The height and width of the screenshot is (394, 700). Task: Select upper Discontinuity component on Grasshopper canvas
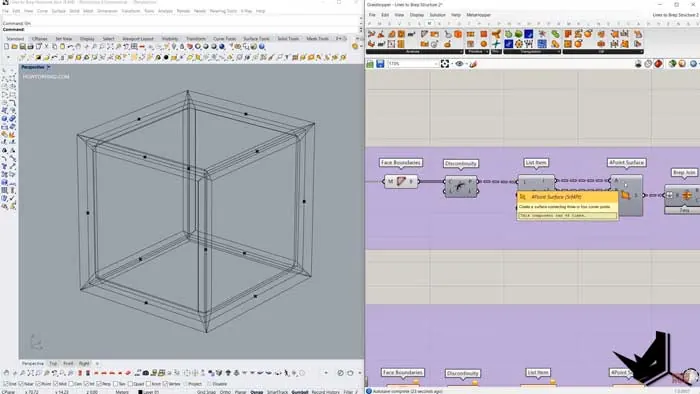(x=461, y=187)
